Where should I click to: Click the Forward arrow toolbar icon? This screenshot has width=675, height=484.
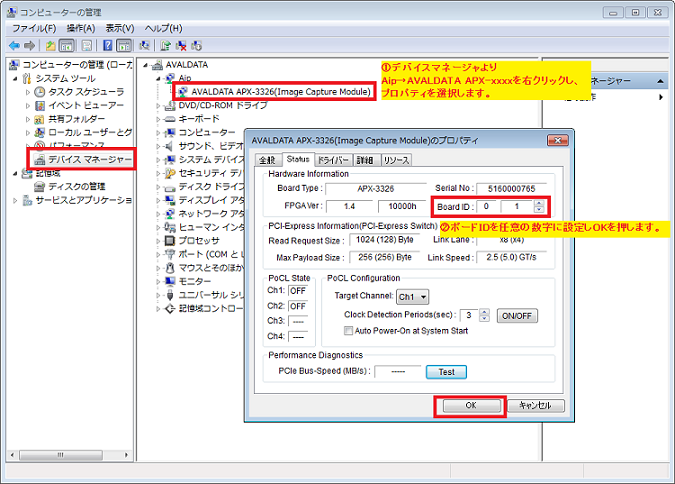tap(30, 46)
